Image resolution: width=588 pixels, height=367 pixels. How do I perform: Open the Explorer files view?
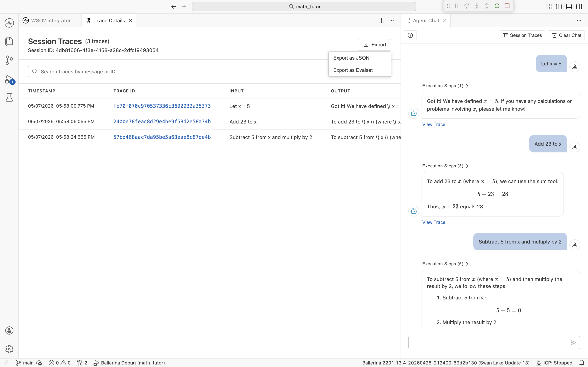point(9,42)
